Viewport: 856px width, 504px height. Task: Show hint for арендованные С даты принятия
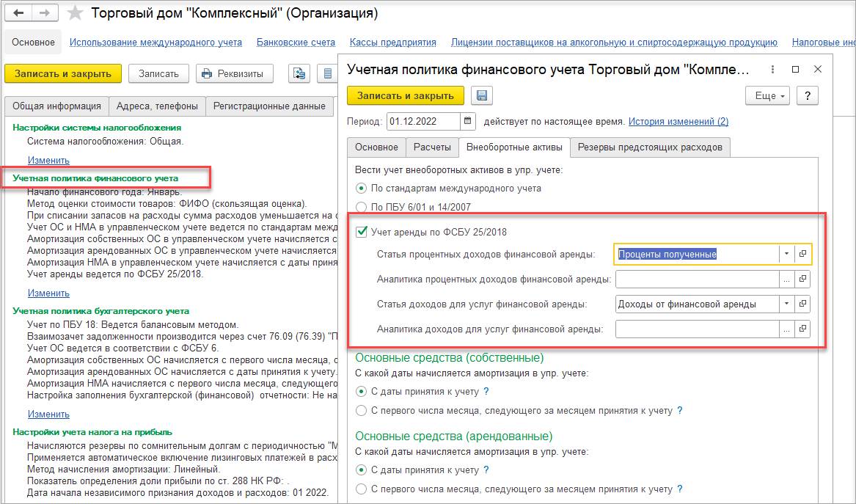click(x=486, y=470)
